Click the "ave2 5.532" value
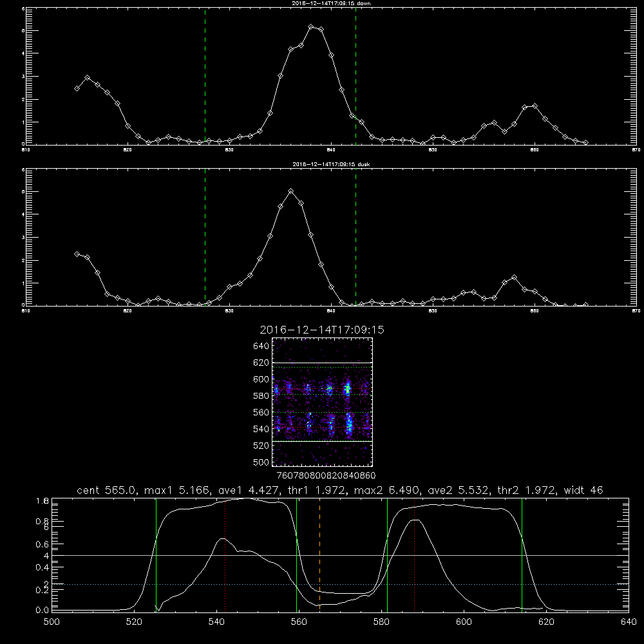Viewport: 644px width, 644px height. [x=458, y=490]
